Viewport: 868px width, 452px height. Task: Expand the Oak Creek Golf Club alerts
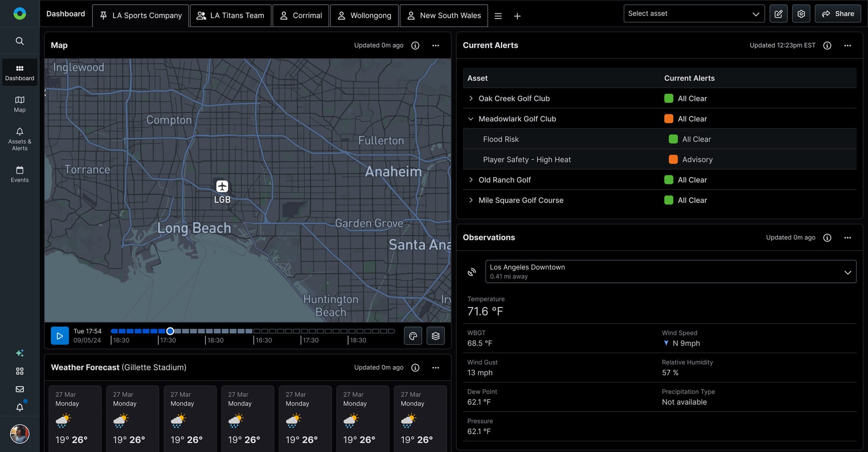[471, 98]
